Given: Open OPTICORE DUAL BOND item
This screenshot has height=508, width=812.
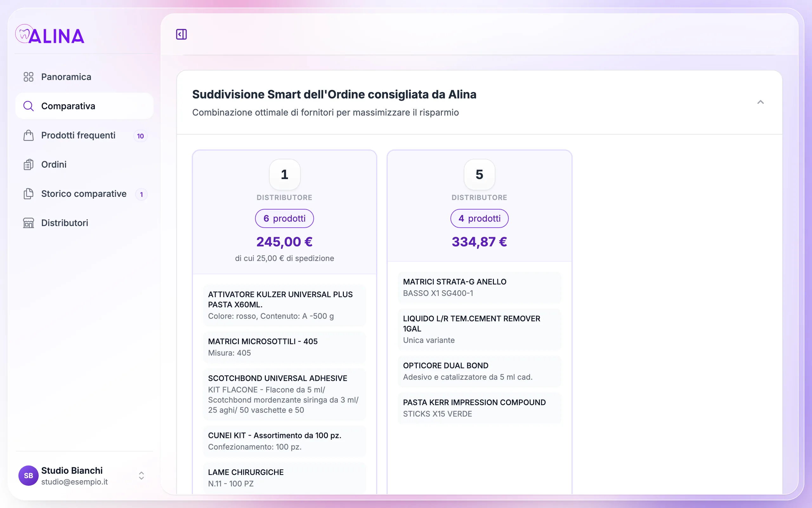Looking at the screenshot, I should pos(479,371).
